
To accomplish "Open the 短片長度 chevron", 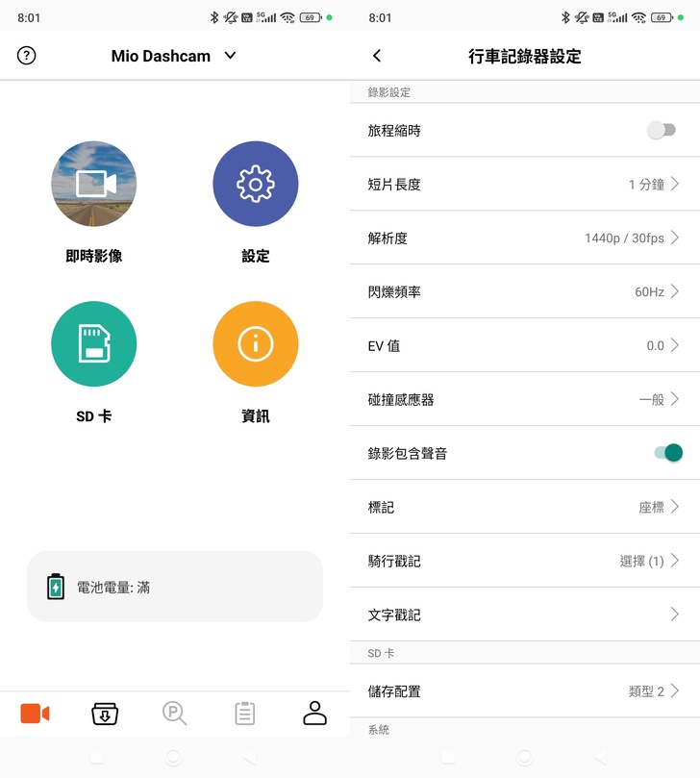I will tap(675, 184).
